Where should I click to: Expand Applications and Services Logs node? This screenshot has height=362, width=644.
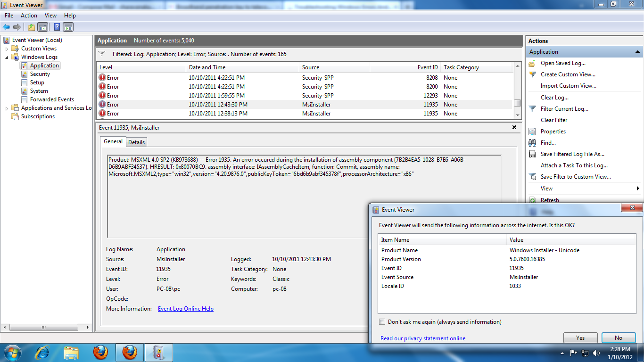click(7, 108)
